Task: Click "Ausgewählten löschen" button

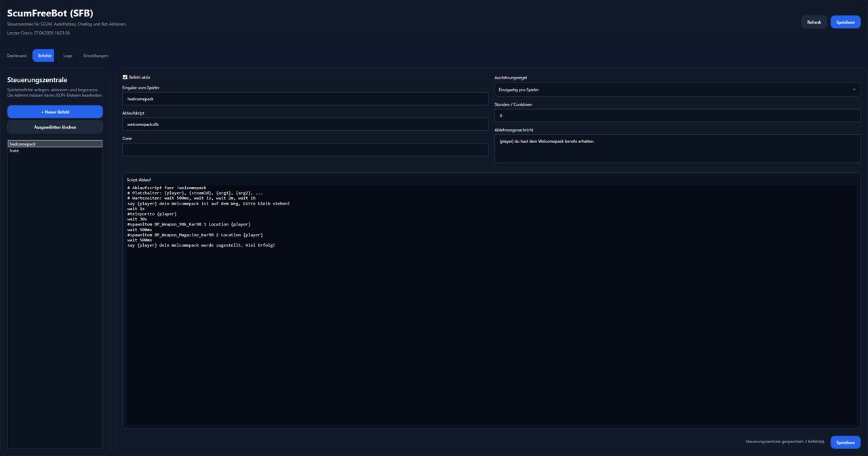Action: coord(55,127)
